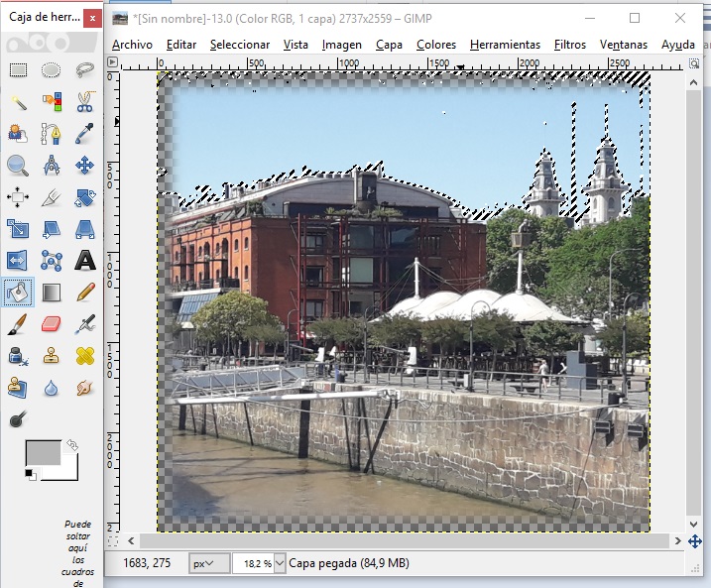Open the Archivo menu
The image size is (711, 588).
click(x=133, y=45)
